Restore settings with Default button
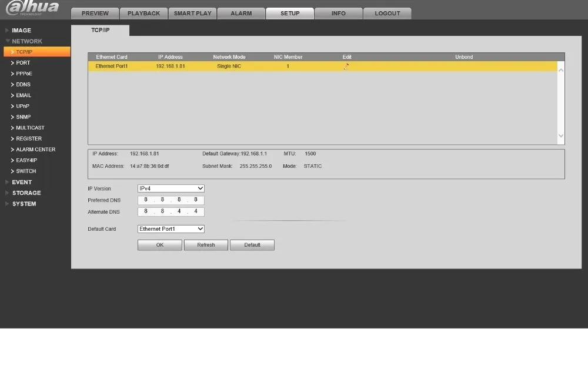588x375 pixels. click(x=252, y=245)
